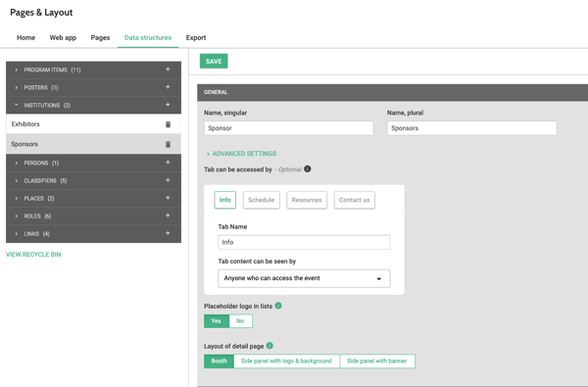
Task: Click the green Save button
Action: [214, 61]
